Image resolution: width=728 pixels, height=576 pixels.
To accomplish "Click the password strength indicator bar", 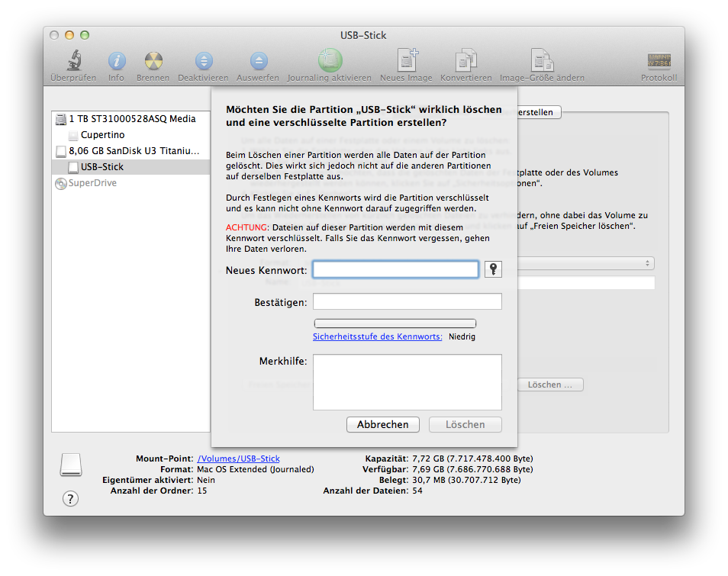I will click(x=395, y=323).
